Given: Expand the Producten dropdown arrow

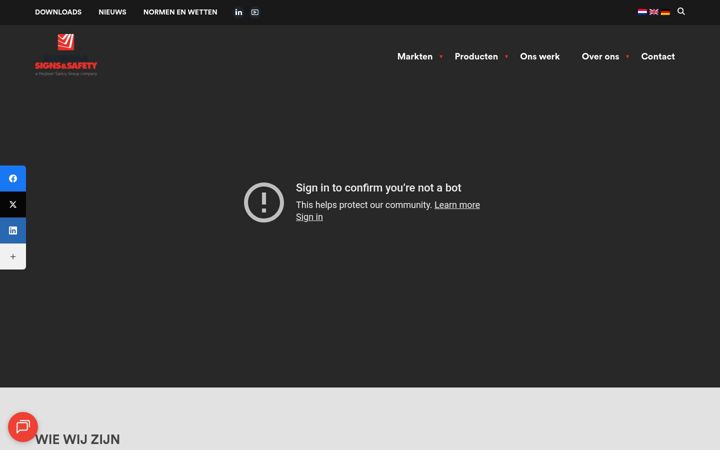Looking at the screenshot, I should click(x=506, y=56).
